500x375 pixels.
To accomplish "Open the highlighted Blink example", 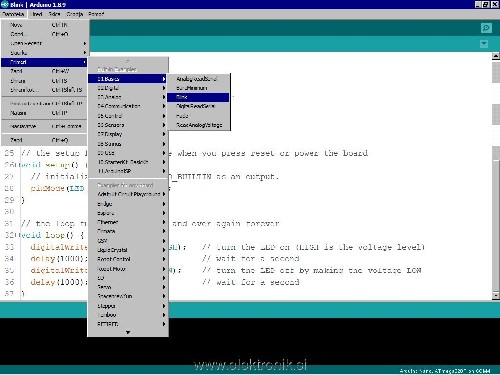I will pos(198,97).
